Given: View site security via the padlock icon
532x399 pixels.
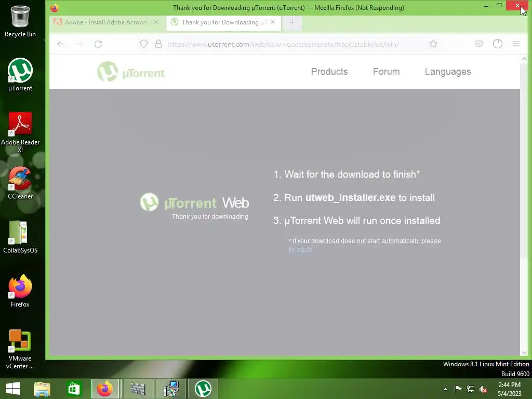Looking at the screenshot, I should [158, 44].
